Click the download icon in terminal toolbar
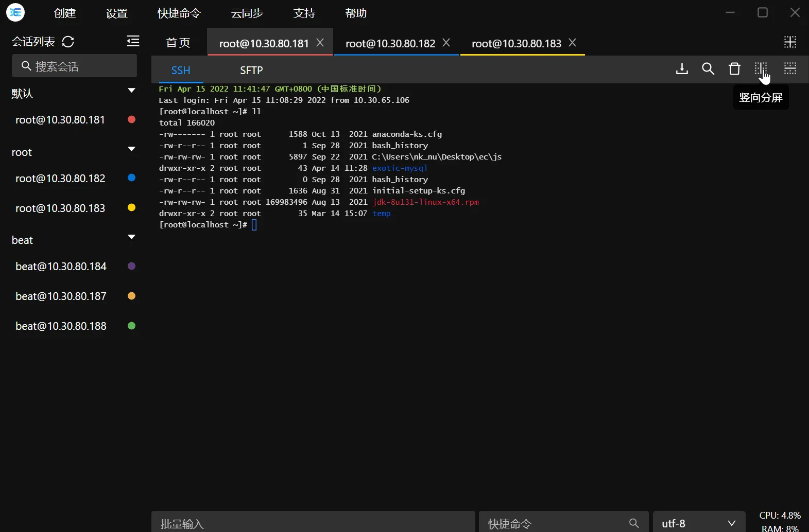Image resolution: width=809 pixels, height=532 pixels. point(682,68)
